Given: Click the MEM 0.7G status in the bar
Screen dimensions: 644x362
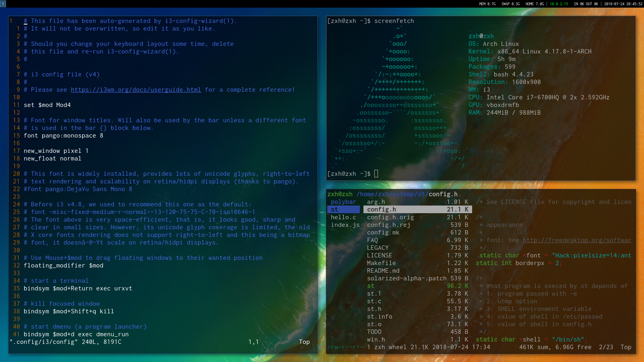Looking at the screenshot, I should (x=487, y=4).
